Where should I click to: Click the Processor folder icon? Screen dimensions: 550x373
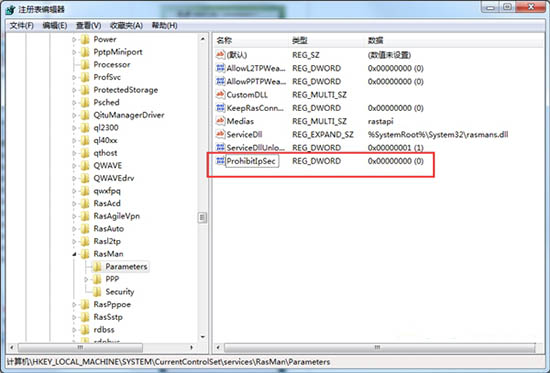85,65
